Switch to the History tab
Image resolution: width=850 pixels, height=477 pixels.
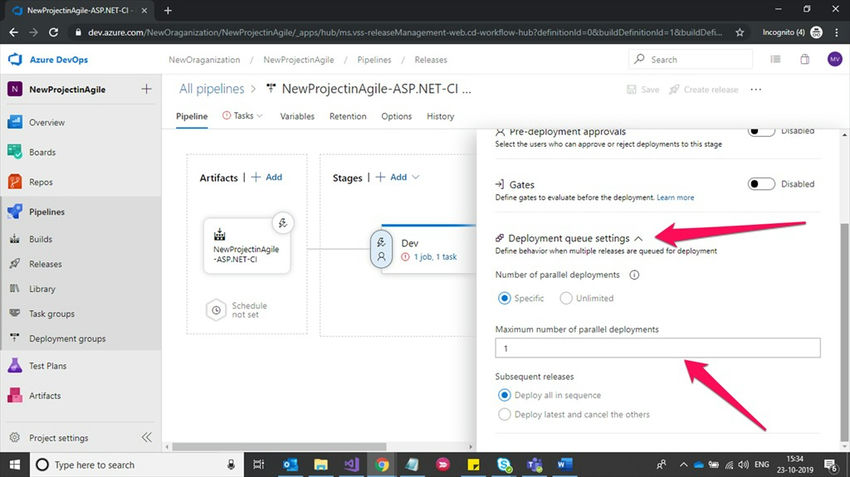click(440, 116)
